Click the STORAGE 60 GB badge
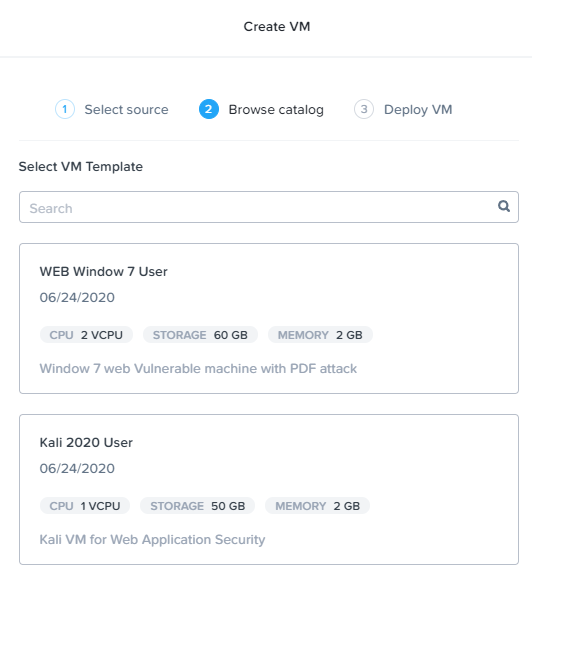Viewport: 584px width, 656px height. pyautogui.click(x=200, y=335)
